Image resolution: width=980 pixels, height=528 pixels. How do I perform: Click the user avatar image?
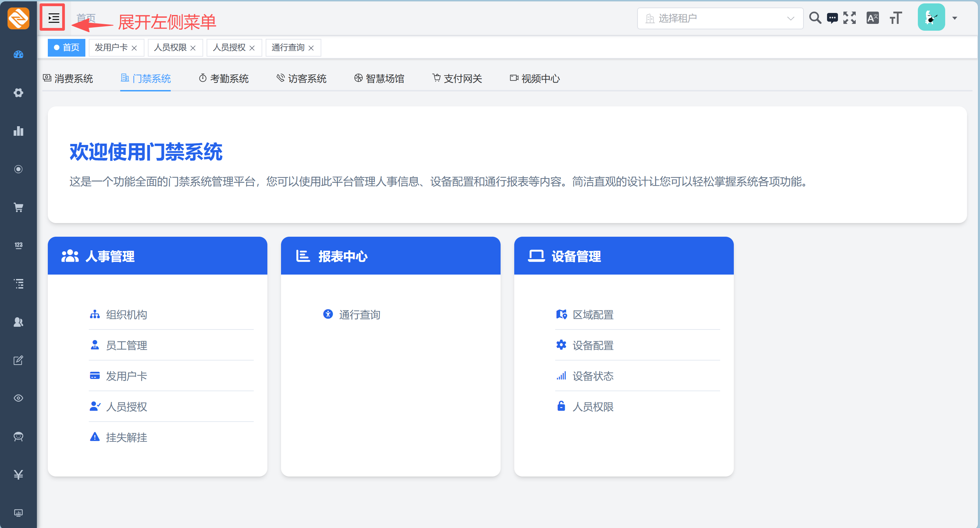(x=931, y=17)
